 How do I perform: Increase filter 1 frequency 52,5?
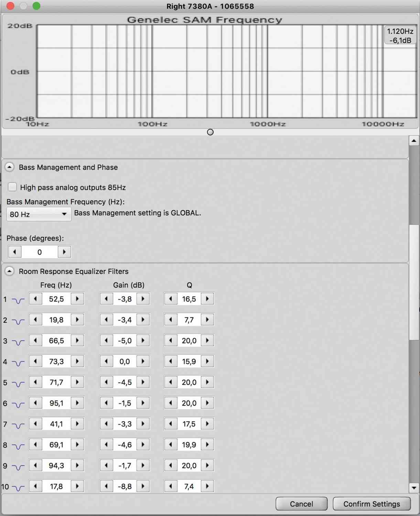click(77, 299)
